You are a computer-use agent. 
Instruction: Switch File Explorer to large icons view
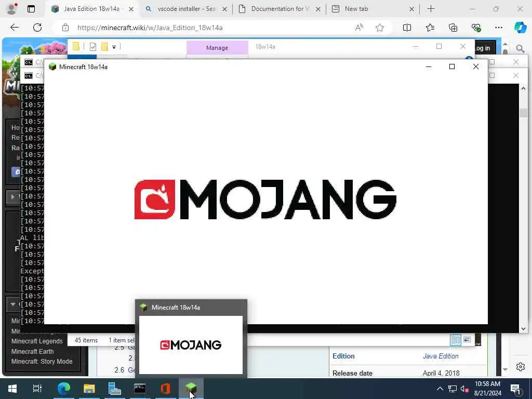coord(467,340)
